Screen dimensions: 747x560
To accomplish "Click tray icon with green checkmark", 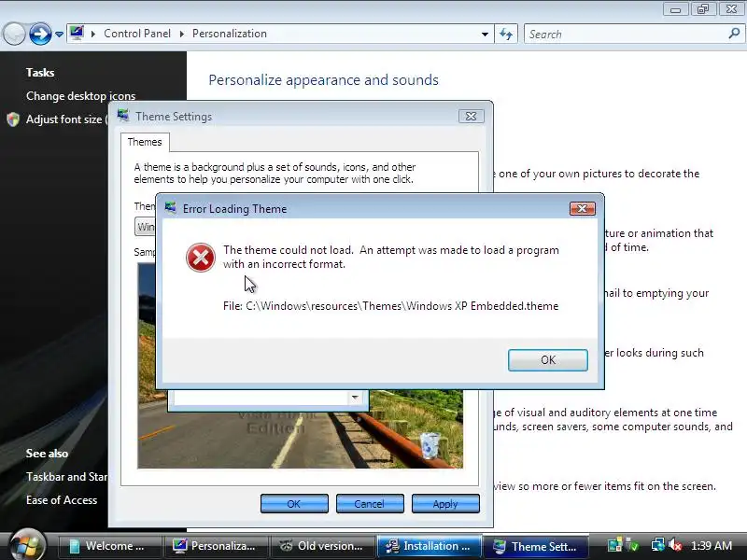I will [632, 545].
